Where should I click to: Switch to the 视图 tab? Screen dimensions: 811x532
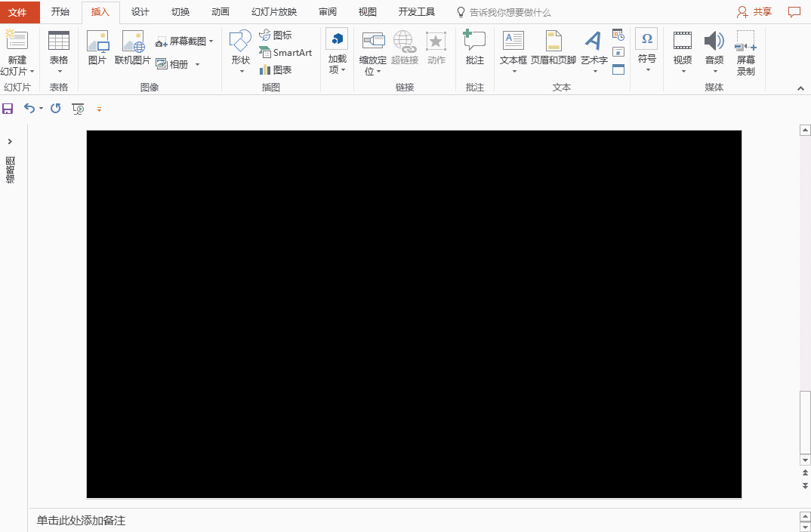pyautogui.click(x=368, y=12)
